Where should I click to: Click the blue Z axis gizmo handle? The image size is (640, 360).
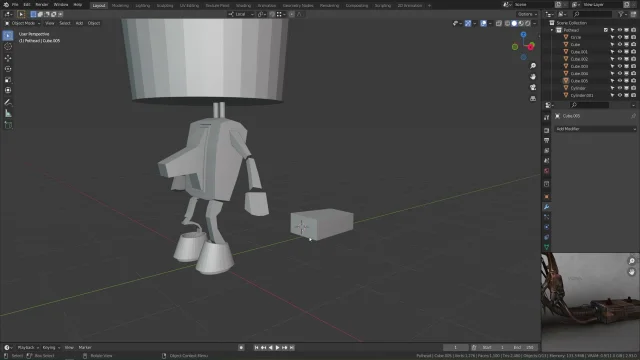point(523,35)
